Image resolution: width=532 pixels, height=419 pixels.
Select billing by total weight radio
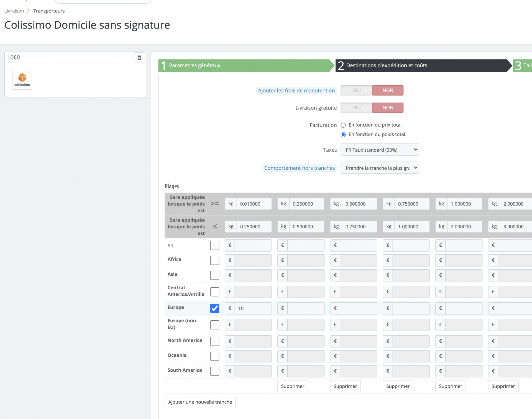pyautogui.click(x=343, y=134)
